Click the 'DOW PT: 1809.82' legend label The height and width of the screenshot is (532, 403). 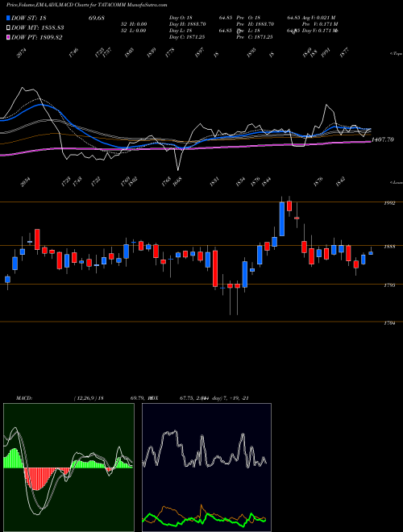click(x=36, y=38)
